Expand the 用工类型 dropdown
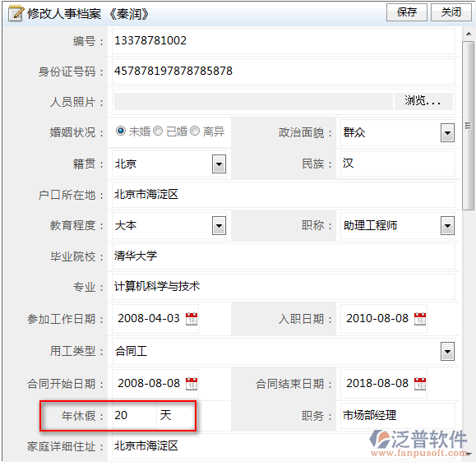This screenshot has width=476, height=466. pos(447,351)
